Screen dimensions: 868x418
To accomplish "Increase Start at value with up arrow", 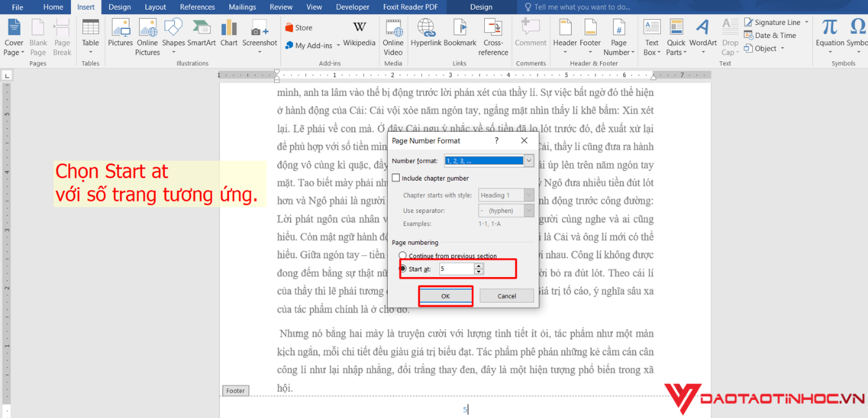I will tap(478, 266).
